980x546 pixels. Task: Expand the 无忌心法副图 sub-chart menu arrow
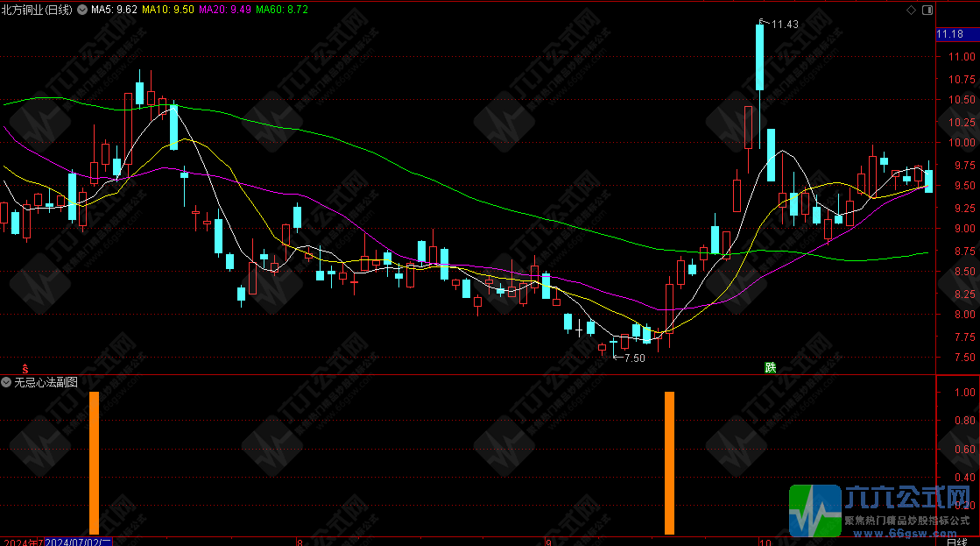point(7,382)
